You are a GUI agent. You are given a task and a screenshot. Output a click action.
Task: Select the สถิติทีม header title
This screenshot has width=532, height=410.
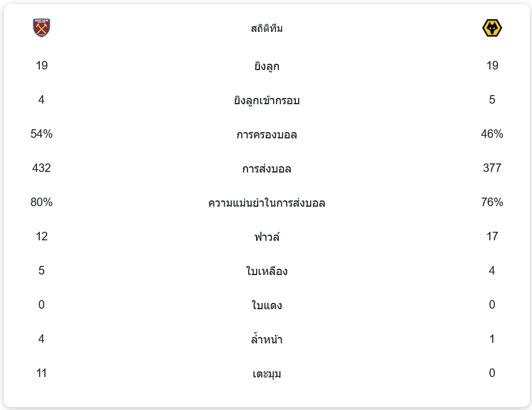266,28
